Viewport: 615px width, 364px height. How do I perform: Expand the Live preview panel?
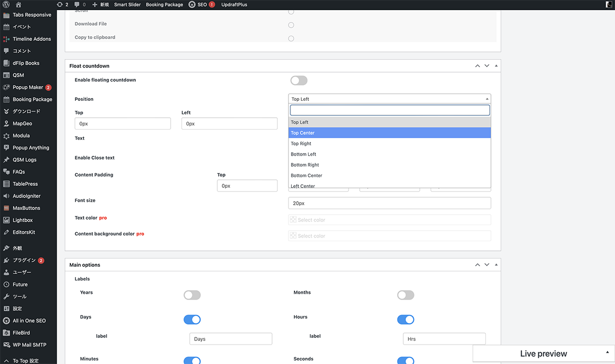607,353
